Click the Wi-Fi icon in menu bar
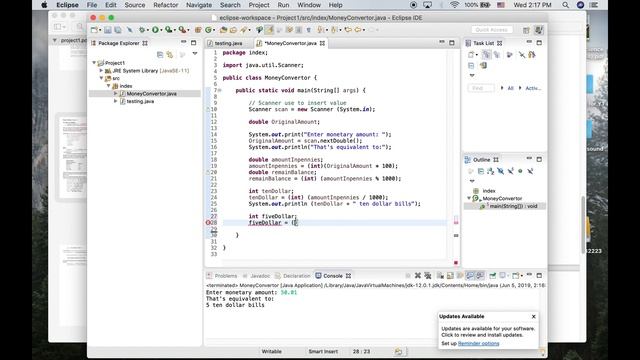 click(454, 5)
